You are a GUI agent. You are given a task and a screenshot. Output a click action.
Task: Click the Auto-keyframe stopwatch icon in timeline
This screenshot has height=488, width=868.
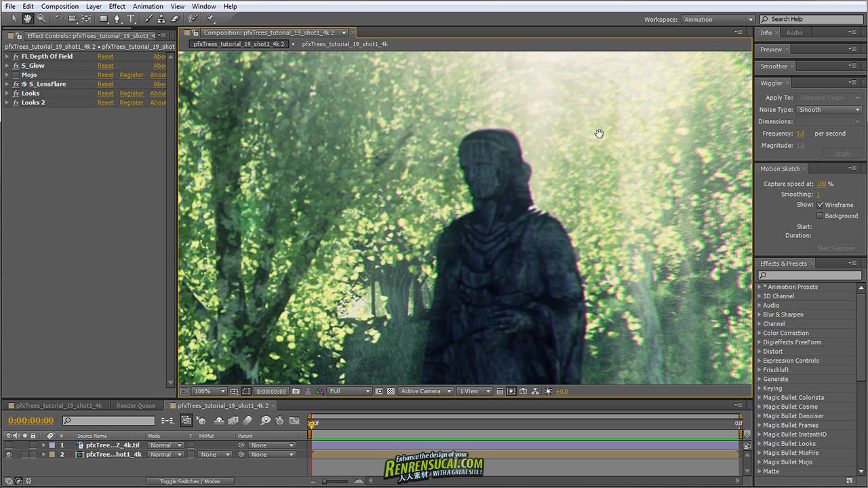coord(279,421)
